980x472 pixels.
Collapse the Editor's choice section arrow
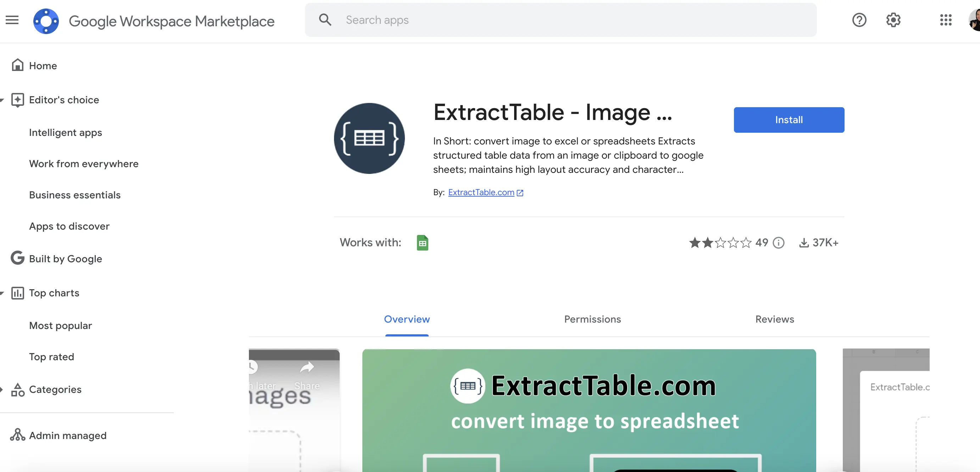(2, 100)
